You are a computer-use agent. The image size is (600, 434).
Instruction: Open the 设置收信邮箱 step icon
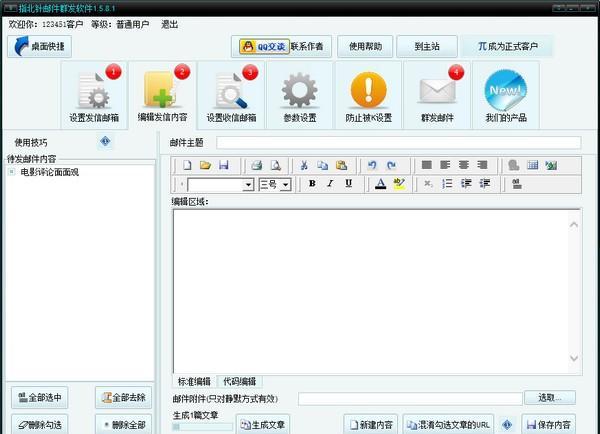[231, 95]
